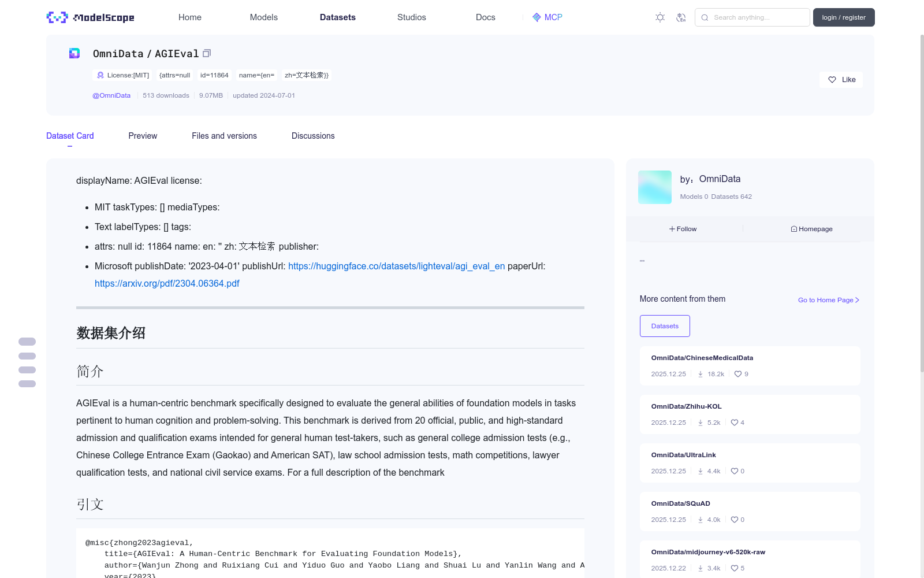Toggle the light/dark theme sun icon
This screenshot has height=578, width=924.
660,17
